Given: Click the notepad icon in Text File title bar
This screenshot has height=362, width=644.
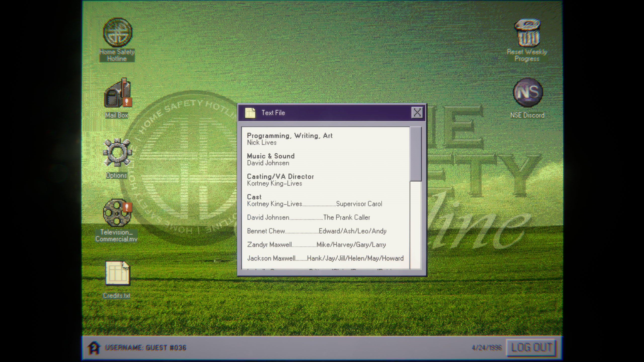Looking at the screenshot, I should coord(250,113).
